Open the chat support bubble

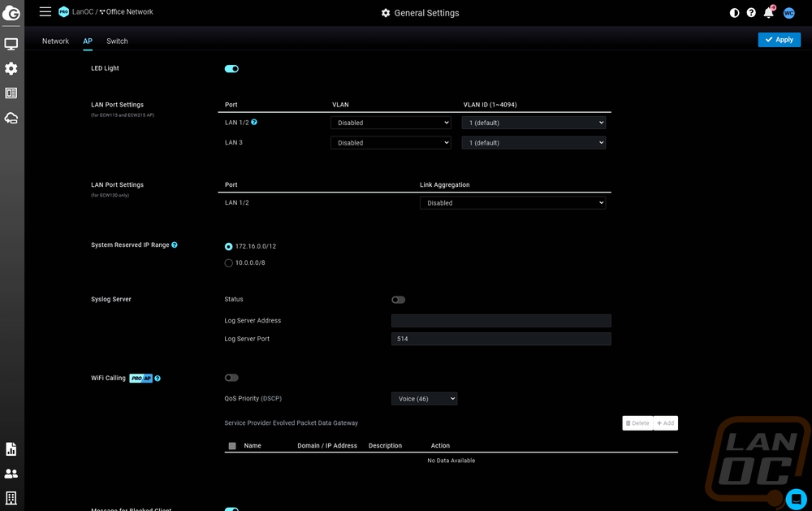[x=796, y=497]
